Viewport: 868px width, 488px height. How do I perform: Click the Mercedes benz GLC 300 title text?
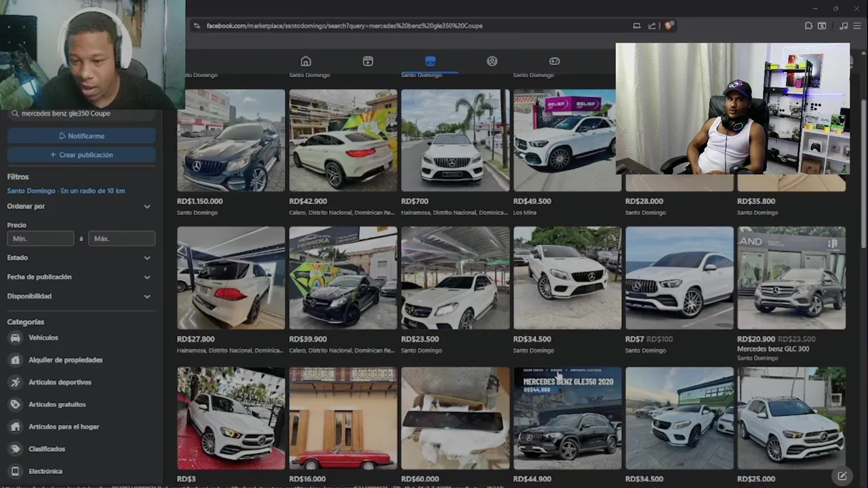773,349
